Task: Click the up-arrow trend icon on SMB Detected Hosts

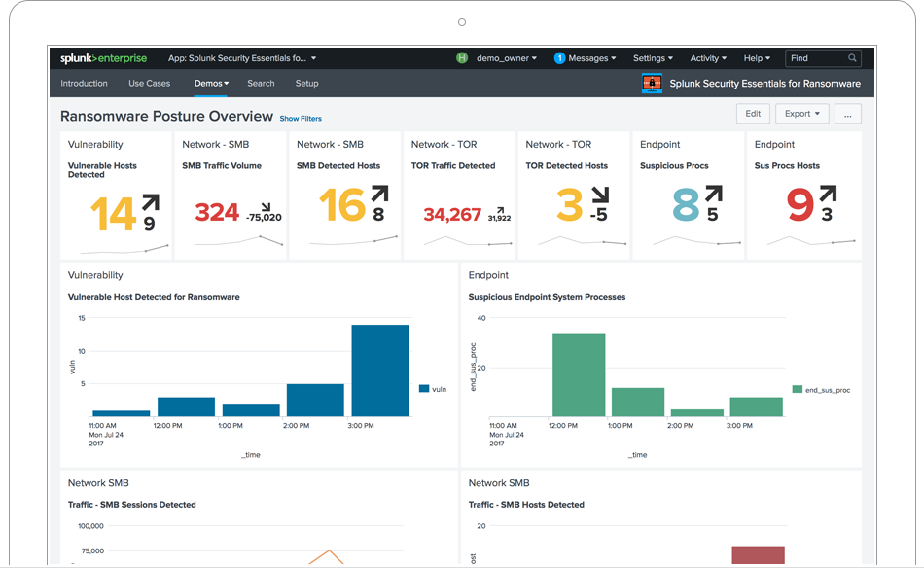Action: coord(379,194)
